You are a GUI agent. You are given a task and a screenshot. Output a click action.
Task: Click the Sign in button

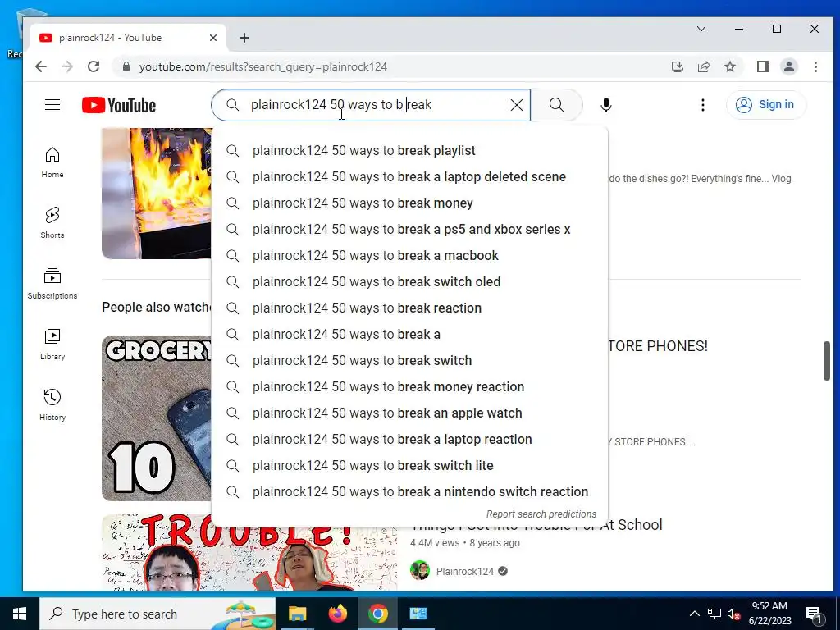click(x=765, y=104)
